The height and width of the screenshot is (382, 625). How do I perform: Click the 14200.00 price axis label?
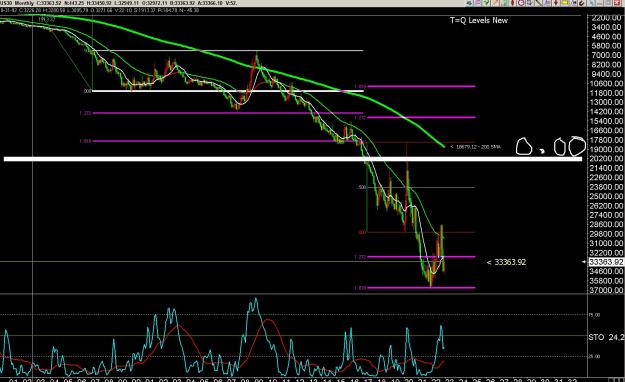pyautogui.click(x=605, y=111)
